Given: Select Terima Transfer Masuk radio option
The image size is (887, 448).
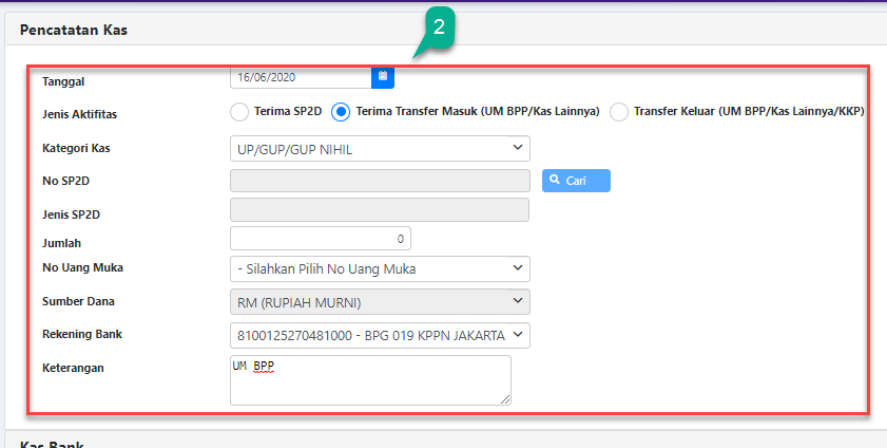Looking at the screenshot, I should click(340, 112).
